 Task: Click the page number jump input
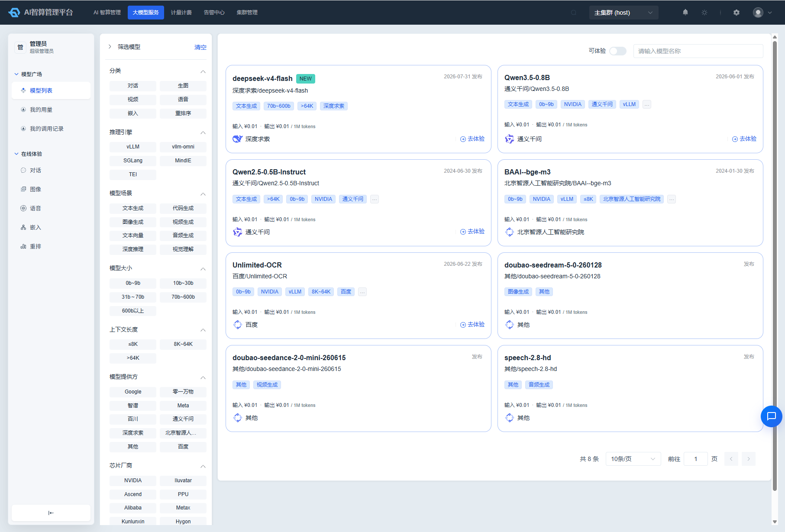click(695, 459)
